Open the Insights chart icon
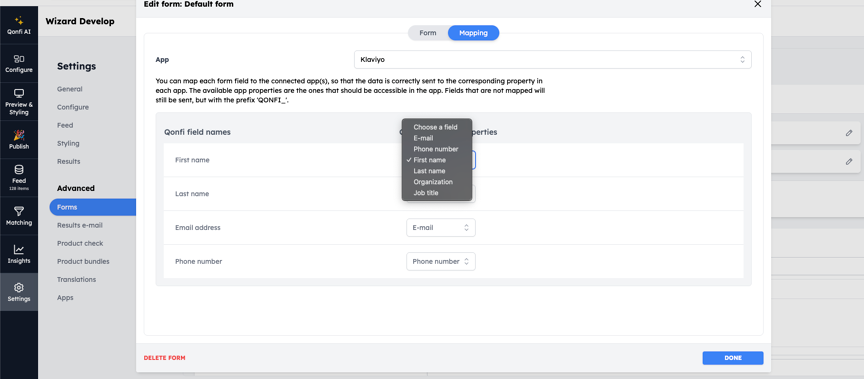864x379 pixels. [19, 249]
